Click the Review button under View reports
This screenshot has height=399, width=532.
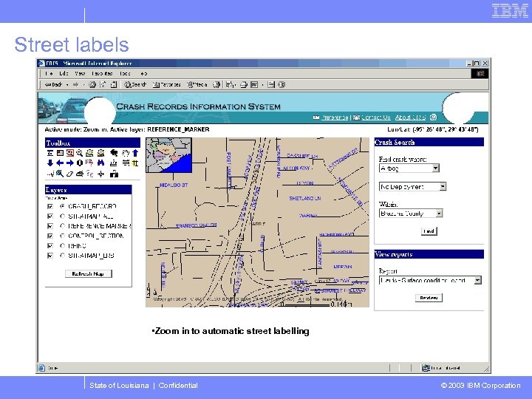(x=429, y=298)
